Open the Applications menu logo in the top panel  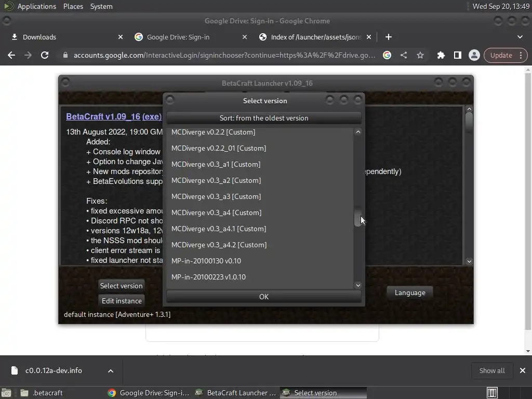pyautogui.click(x=8, y=6)
